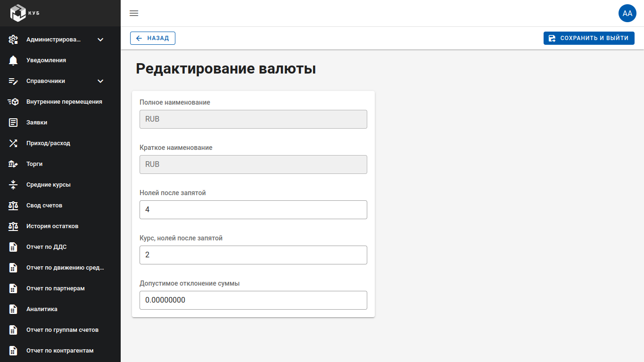This screenshot has height=362, width=644.
Task: Click the Свод счетов scales icon
Action: (13, 206)
